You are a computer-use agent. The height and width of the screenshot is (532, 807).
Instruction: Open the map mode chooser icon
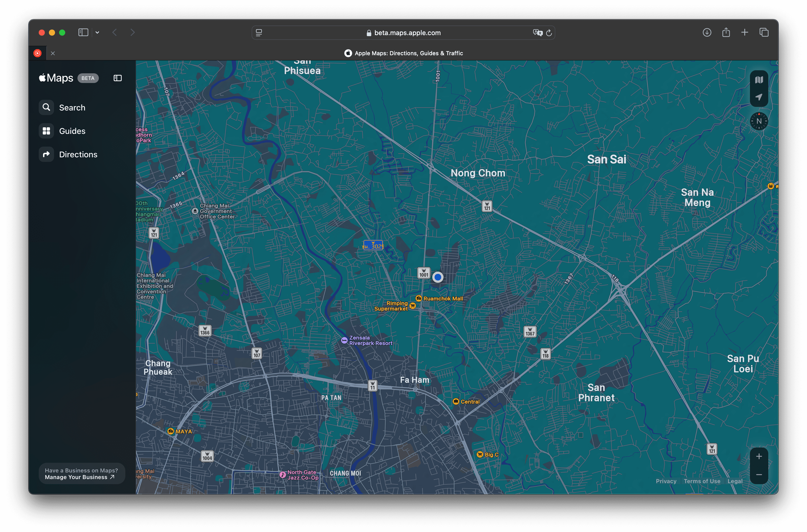pyautogui.click(x=759, y=80)
